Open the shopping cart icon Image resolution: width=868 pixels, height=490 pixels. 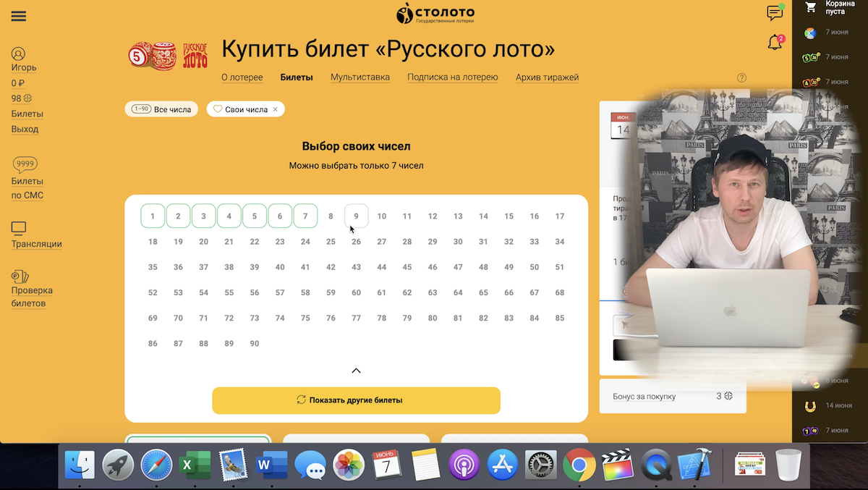pos(811,7)
